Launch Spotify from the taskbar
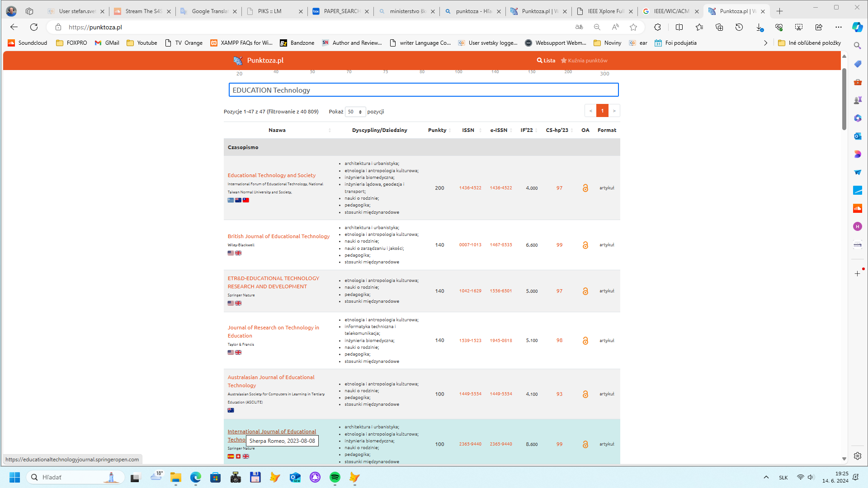This screenshot has width=868, height=488. click(335, 477)
